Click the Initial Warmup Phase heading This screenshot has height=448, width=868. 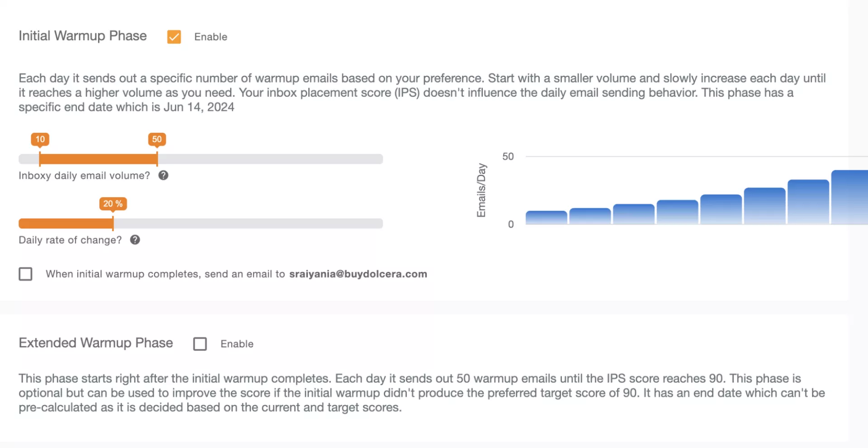point(83,36)
